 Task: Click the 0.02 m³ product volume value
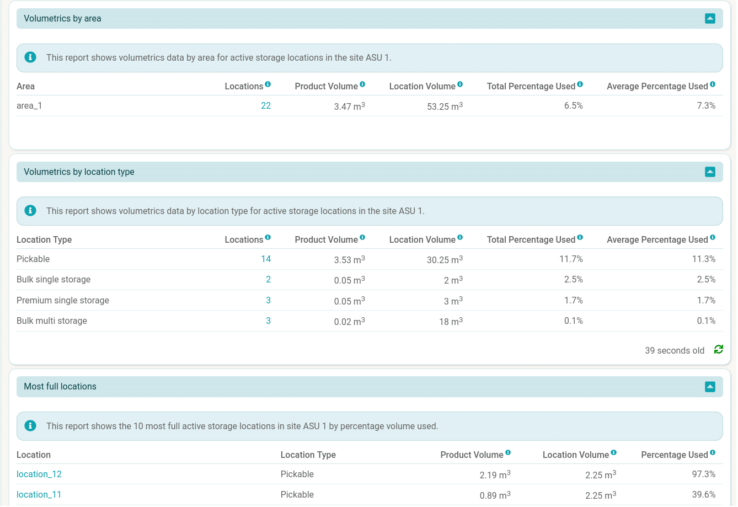tap(350, 322)
